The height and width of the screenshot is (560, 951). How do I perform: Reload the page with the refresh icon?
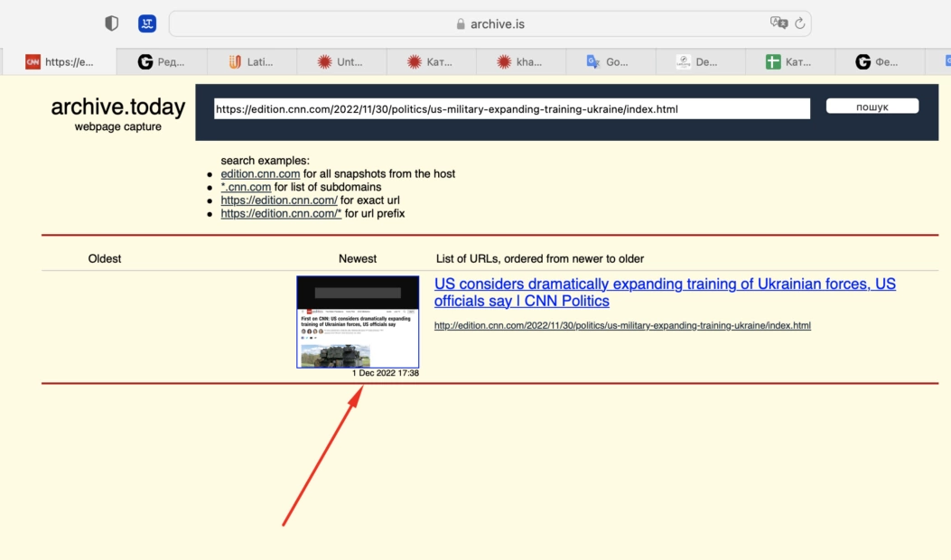[800, 23]
